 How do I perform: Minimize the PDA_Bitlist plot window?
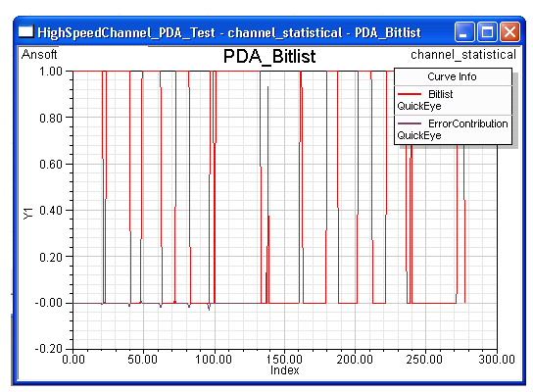coord(464,32)
